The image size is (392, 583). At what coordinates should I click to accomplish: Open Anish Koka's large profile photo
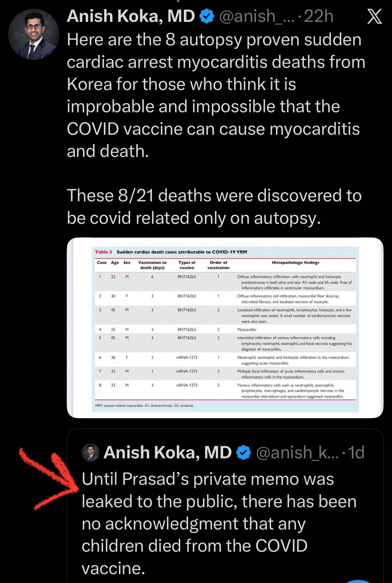coord(33,34)
